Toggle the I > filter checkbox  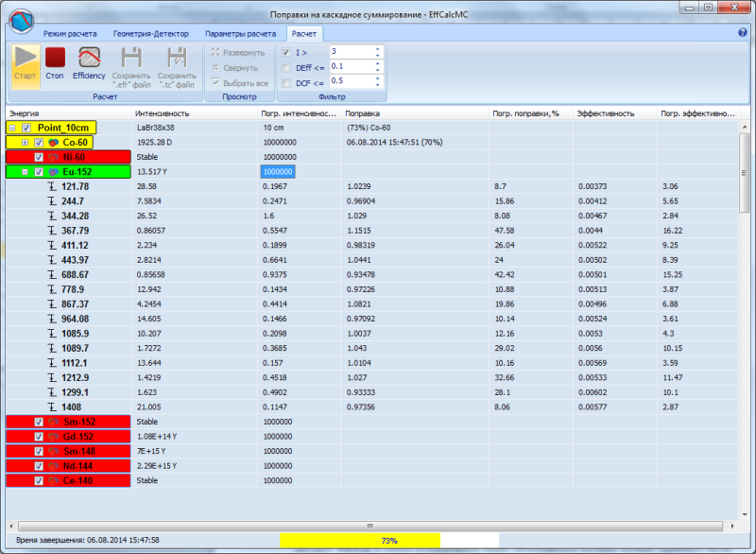click(286, 52)
